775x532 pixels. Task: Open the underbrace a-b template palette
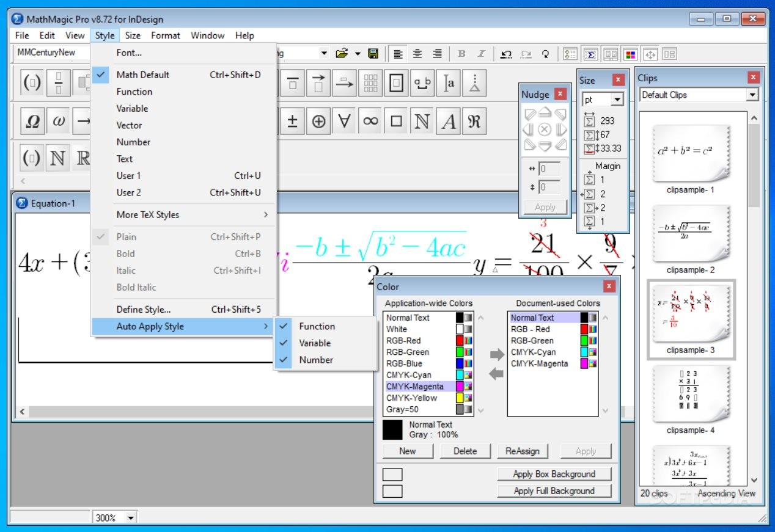click(x=422, y=83)
